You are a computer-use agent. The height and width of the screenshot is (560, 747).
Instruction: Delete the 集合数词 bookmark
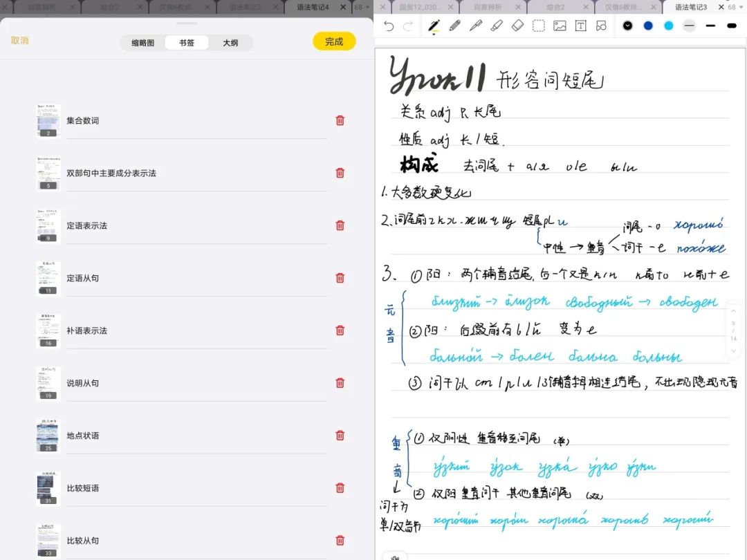(x=340, y=120)
